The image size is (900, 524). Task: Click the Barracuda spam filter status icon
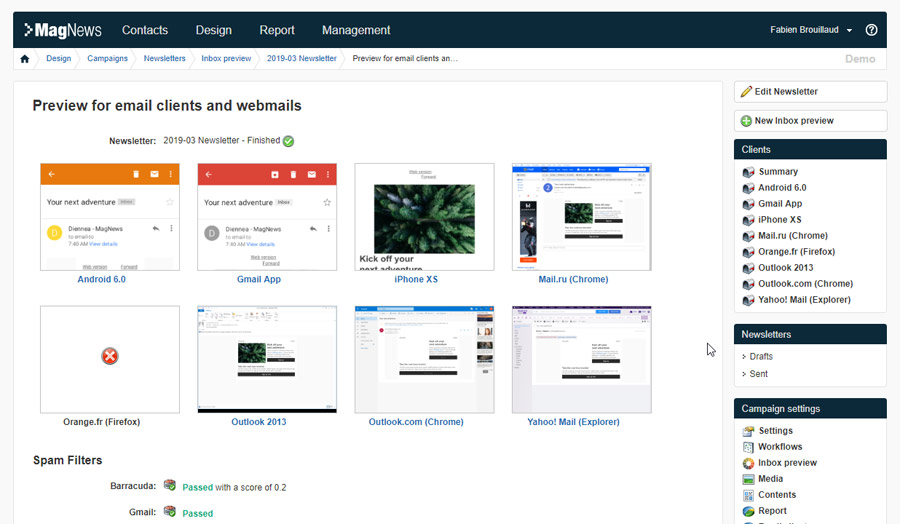170,487
